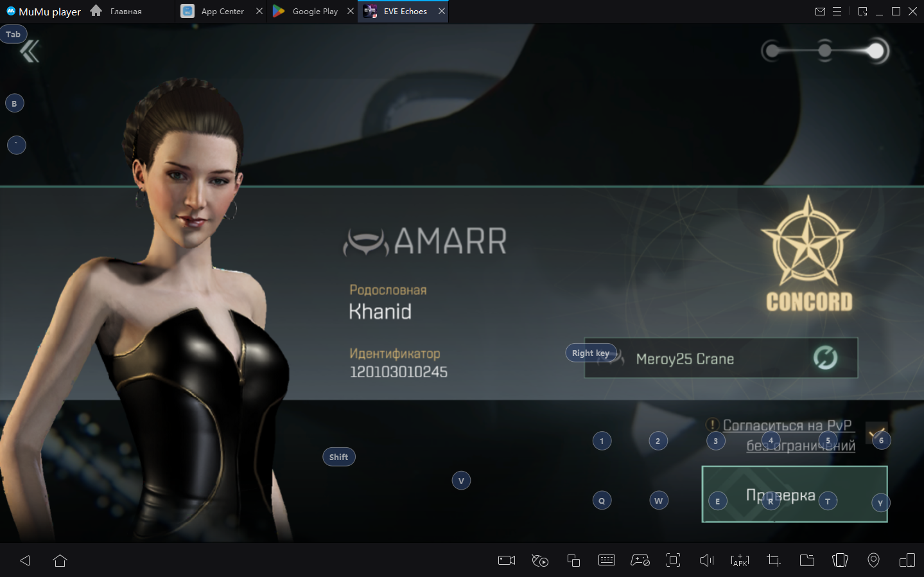Go back with the double chevron arrow
Screen dimensions: 924x577
point(30,51)
